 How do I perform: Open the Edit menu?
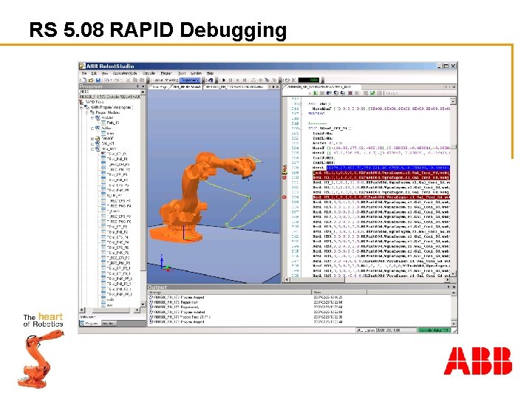pos(94,73)
